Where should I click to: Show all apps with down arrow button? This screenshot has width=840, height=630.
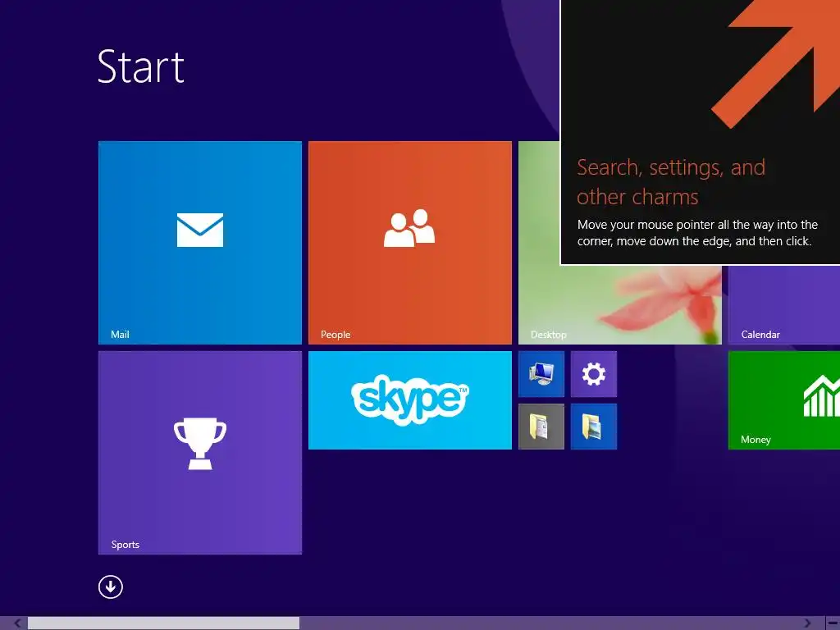pyautogui.click(x=111, y=587)
